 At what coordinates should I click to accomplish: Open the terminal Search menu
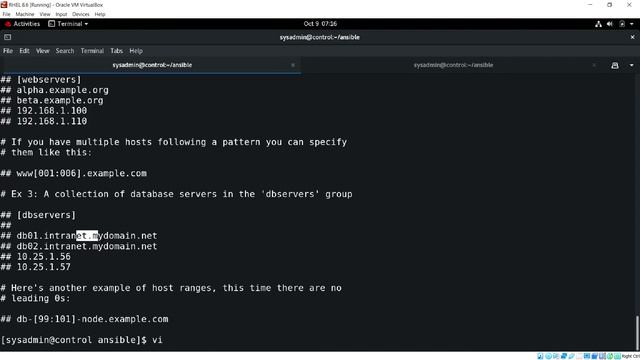pyautogui.click(x=65, y=51)
